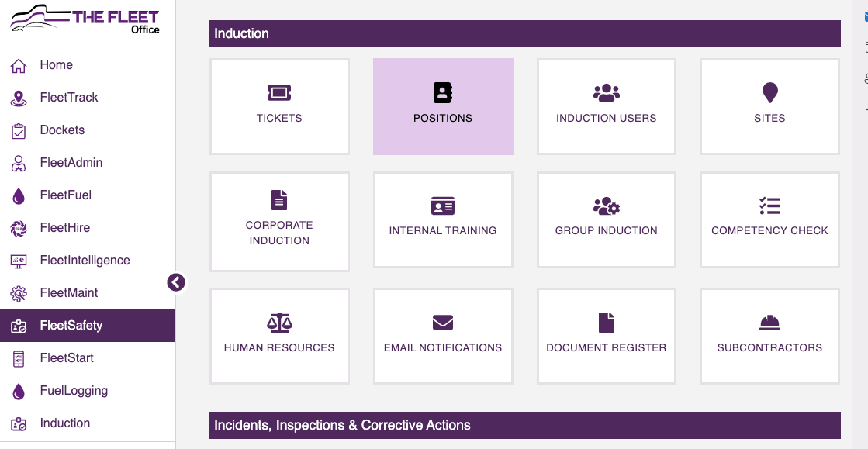
Task: Open FleetTrack from the sidebar
Action: coord(68,98)
